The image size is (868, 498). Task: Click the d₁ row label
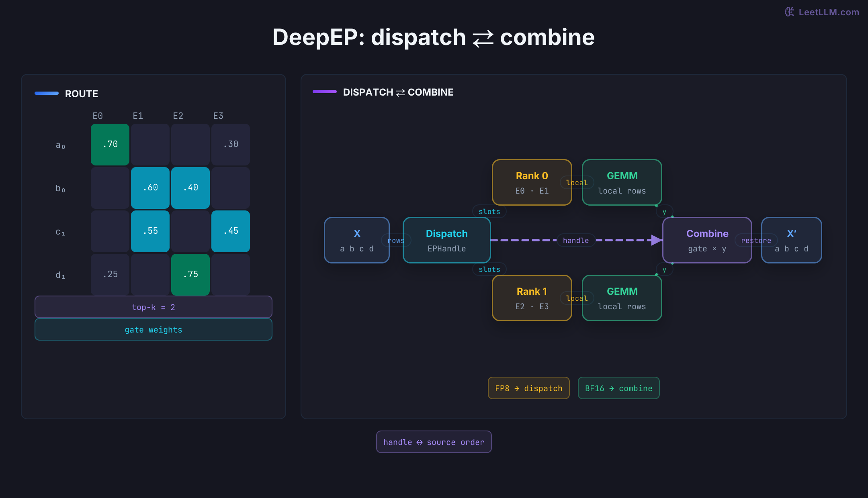[60, 275]
